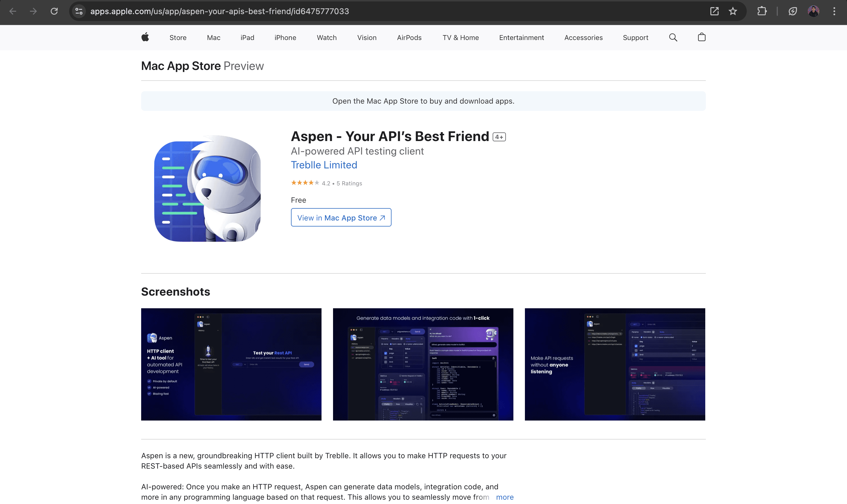Click the first Aspen screenshot thumbnail
847x504 pixels.
(x=231, y=364)
